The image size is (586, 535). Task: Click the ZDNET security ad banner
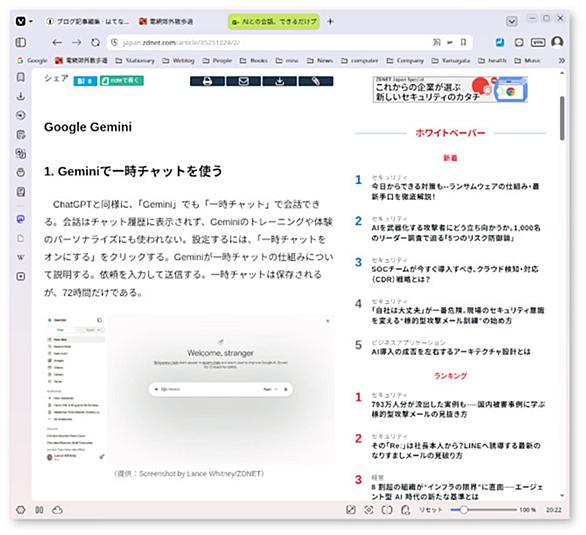(450, 89)
